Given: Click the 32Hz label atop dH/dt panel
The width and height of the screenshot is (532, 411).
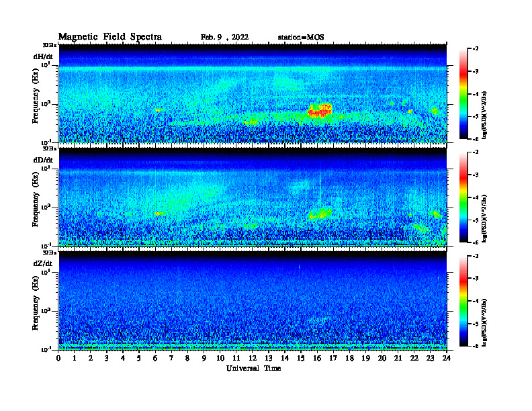Looking at the screenshot, I should click(49, 45).
